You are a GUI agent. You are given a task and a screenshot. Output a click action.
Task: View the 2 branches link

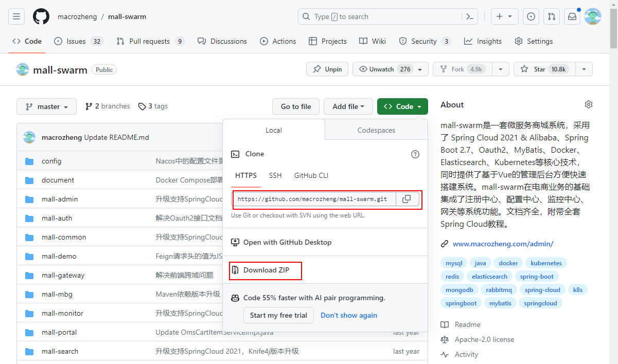108,106
